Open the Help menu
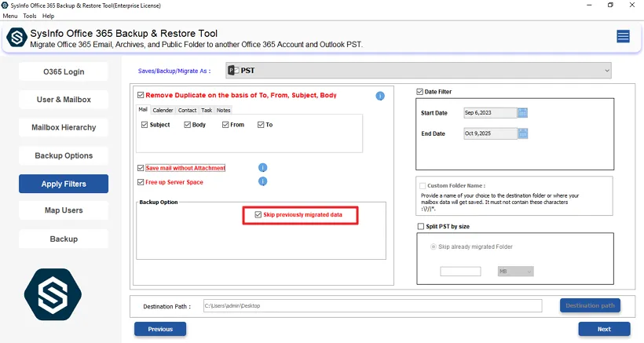644x343 pixels. [x=49, y=16]
